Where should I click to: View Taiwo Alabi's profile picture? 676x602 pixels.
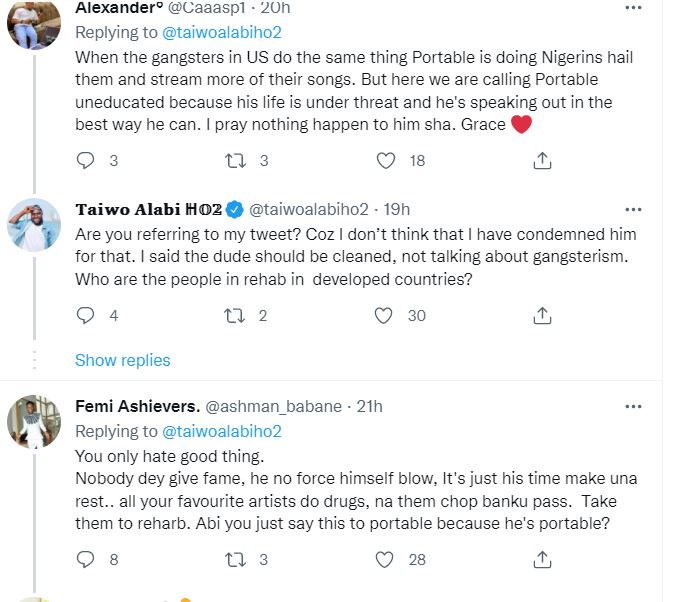(x=34, y=223)
